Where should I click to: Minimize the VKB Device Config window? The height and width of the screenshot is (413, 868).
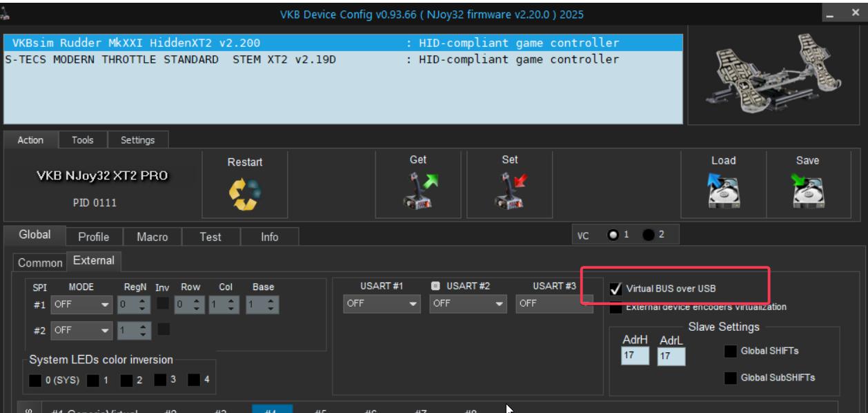click(831, 15)
